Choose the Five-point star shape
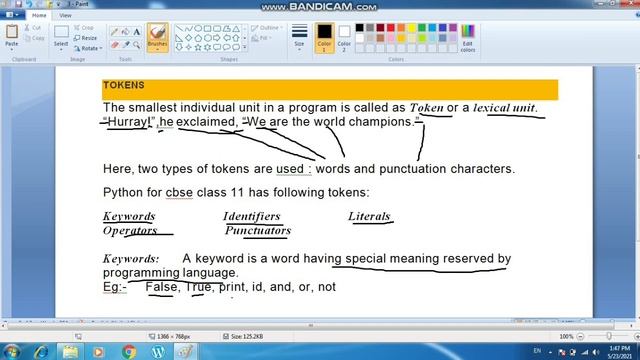The height and width of the screenshot is (360, 640). tap(198, 47)
